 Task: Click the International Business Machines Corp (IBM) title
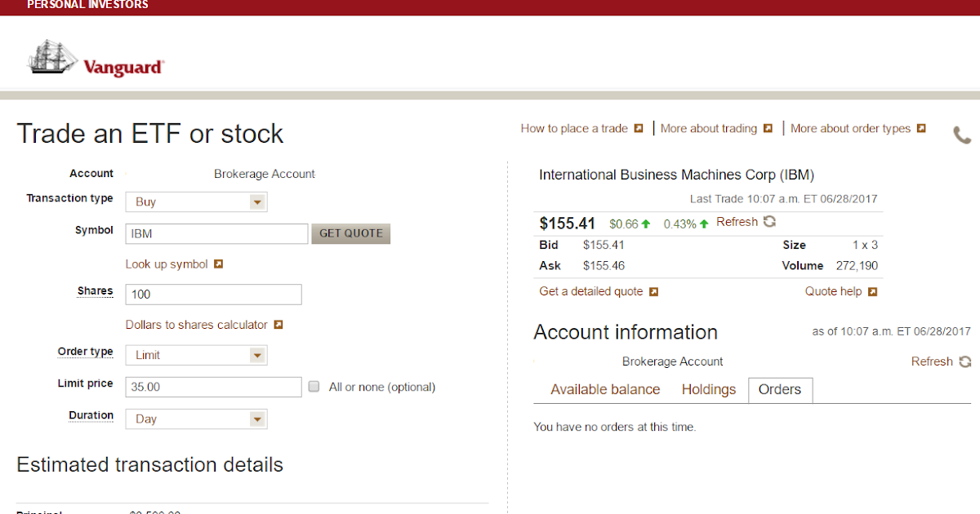(677, 175)
